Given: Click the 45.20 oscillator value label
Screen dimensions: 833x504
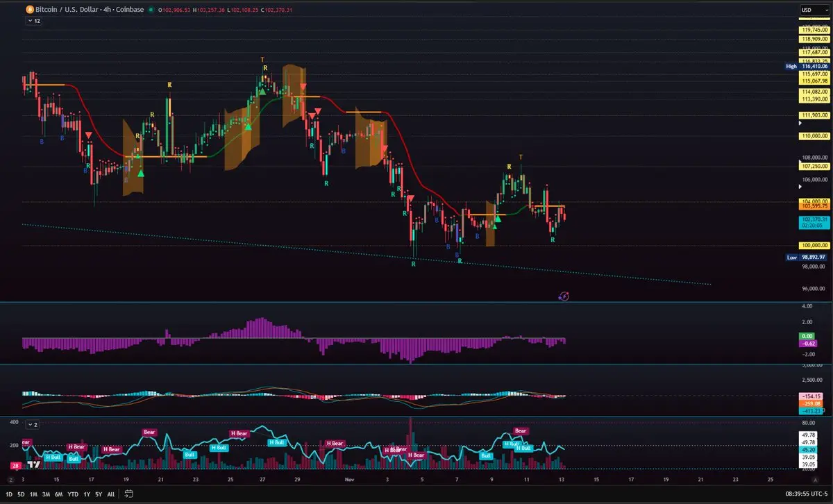Looking at the screenshot, I should (x=809, y=449).
